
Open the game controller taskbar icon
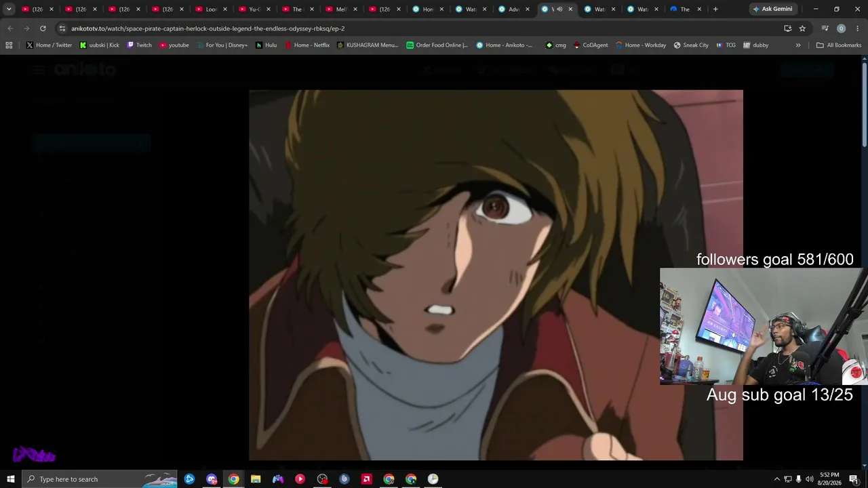pyautogui.click(x=278, y=479)
